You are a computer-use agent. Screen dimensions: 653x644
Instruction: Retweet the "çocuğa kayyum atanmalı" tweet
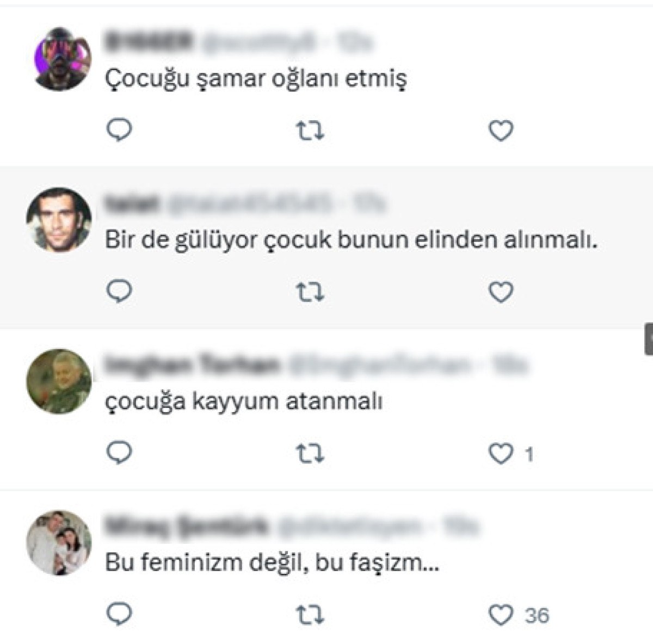(310, 453)
